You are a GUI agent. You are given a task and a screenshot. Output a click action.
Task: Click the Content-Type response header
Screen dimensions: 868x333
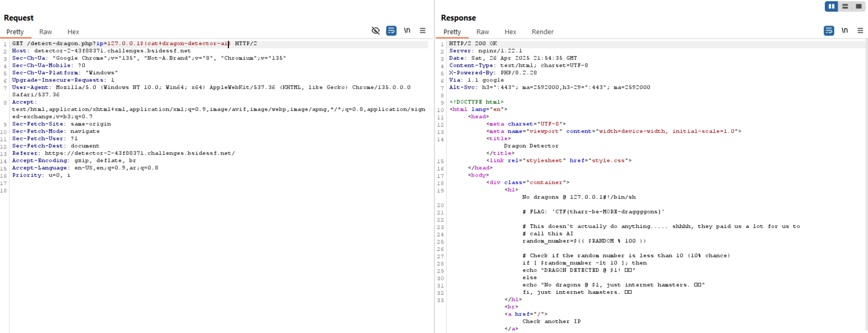pos(518,65)
